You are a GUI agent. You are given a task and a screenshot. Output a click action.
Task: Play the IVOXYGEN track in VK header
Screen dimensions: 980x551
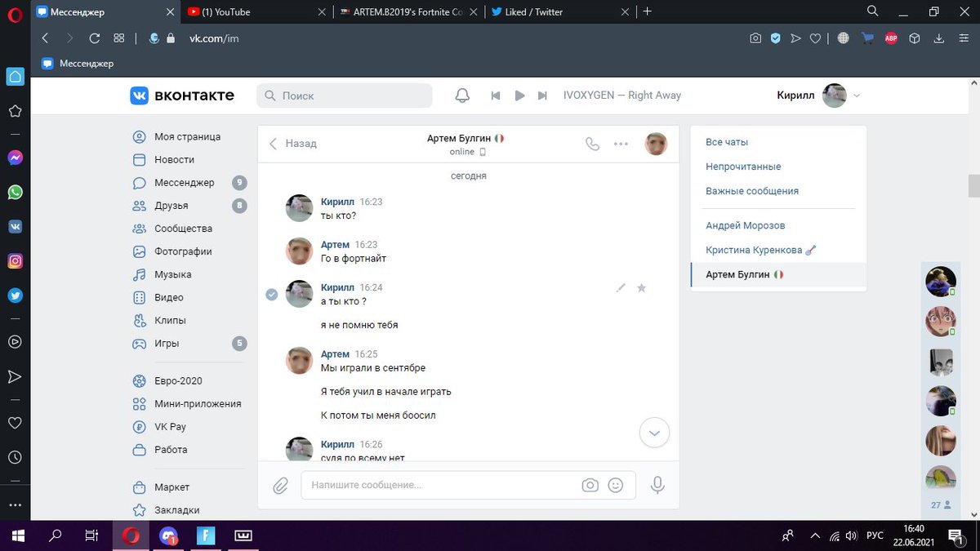point(519,96)
